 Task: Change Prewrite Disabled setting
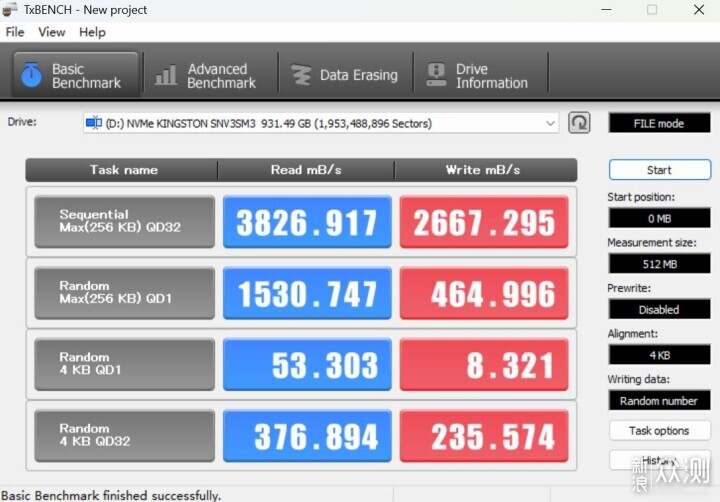click(x=659, y=309)
